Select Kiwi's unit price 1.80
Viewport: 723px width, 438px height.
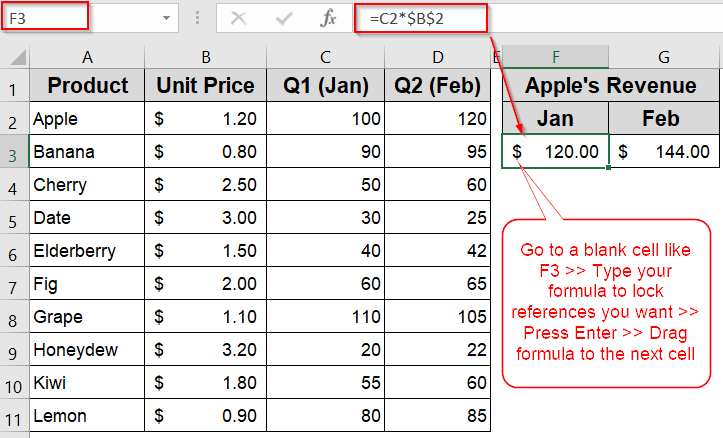tap(206, 383)
